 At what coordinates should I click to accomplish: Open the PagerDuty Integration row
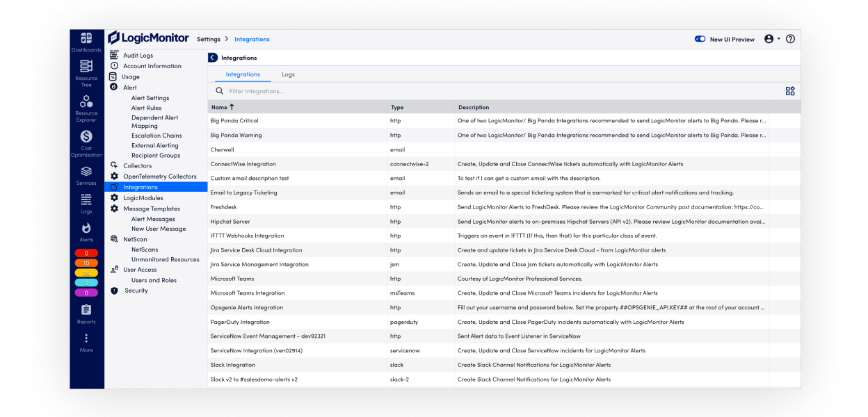(240, 322)
